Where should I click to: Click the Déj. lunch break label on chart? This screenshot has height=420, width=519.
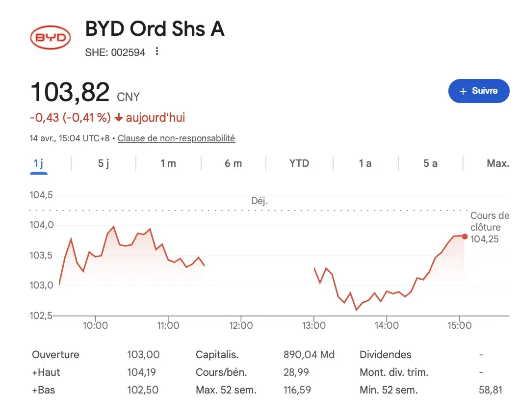259,201
